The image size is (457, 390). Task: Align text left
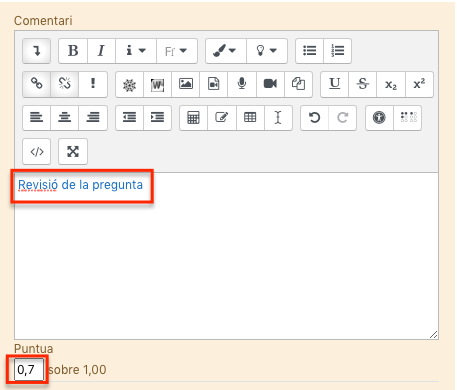(x=36, y=118)
